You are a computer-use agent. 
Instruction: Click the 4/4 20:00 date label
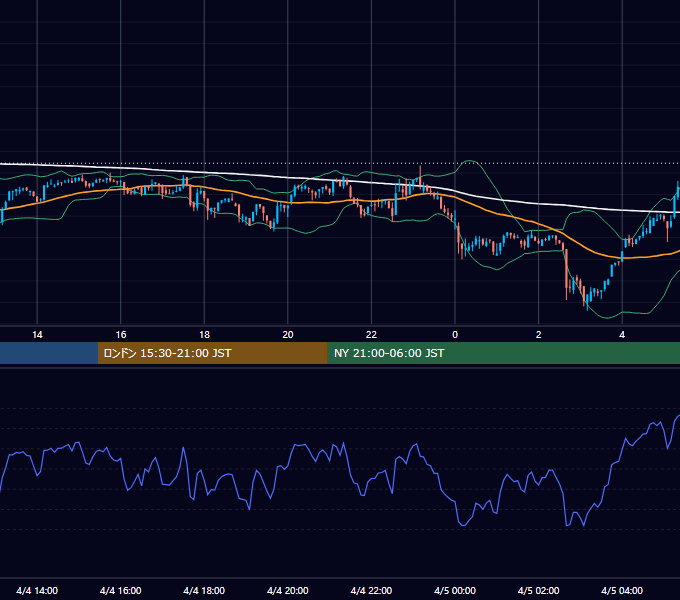click(288, 590)
